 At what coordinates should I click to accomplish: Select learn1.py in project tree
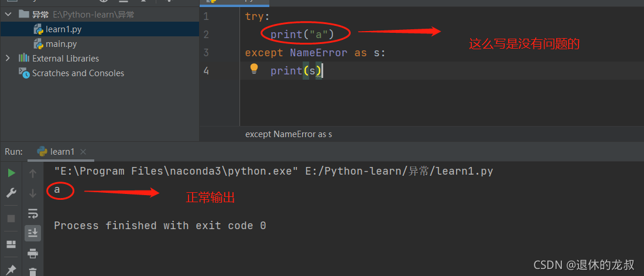point(57,29)
